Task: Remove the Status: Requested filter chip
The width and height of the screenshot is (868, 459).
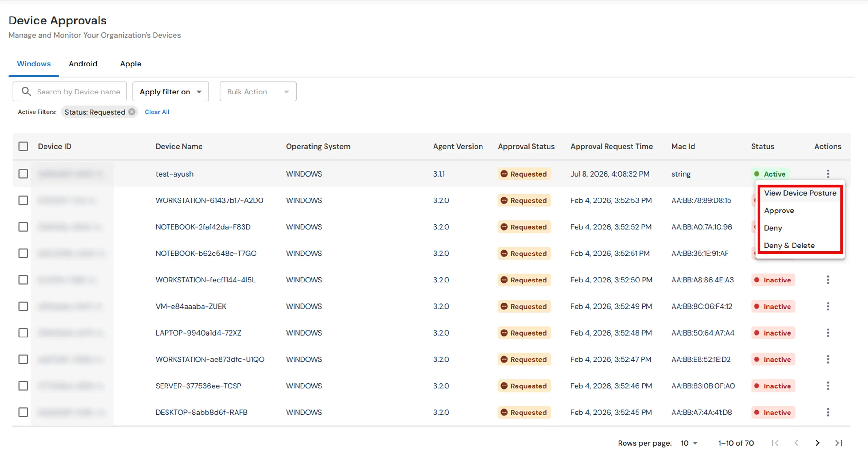Action: [132, 112]
